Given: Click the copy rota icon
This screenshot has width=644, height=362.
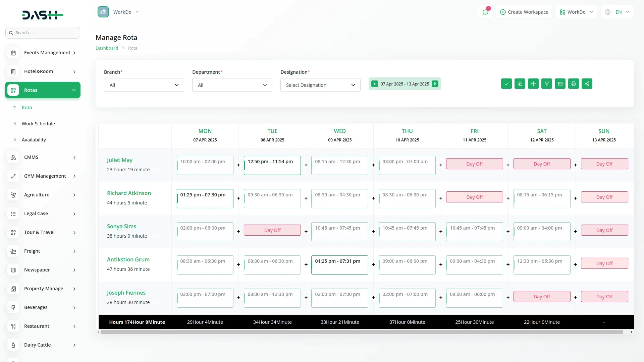Looking at the screenshot, I should click(x=520, y=84).
